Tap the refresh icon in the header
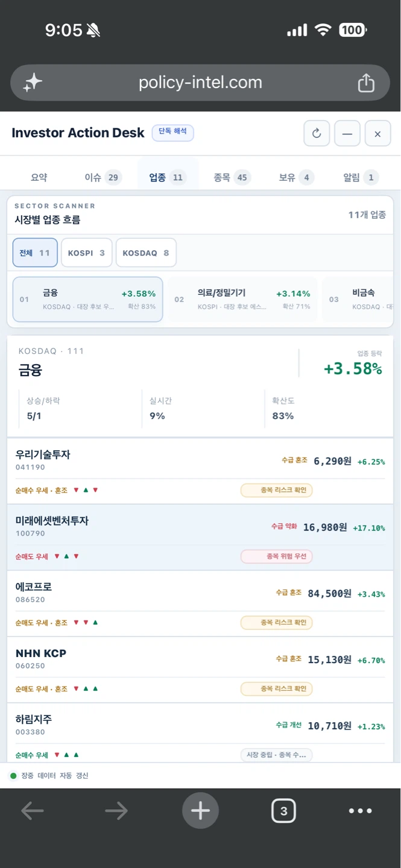 point(317,133)
